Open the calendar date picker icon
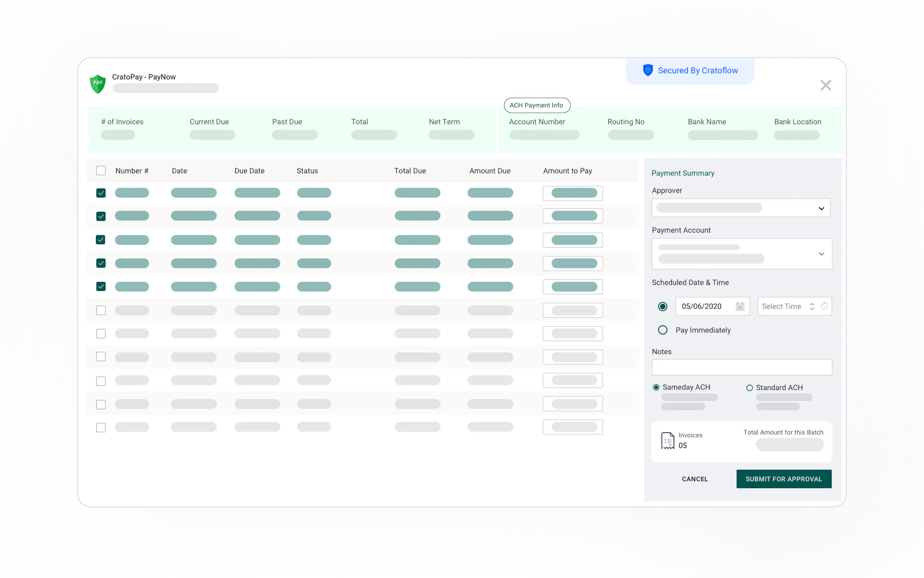924x578 pixels. coord(740,306)
